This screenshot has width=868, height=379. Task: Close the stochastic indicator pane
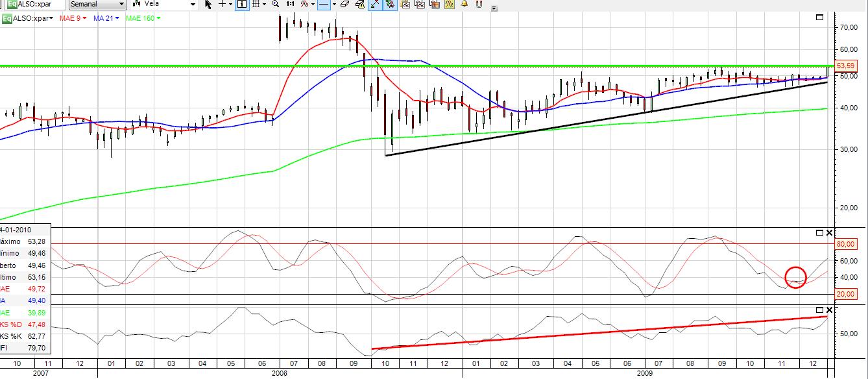click(828, 232)
